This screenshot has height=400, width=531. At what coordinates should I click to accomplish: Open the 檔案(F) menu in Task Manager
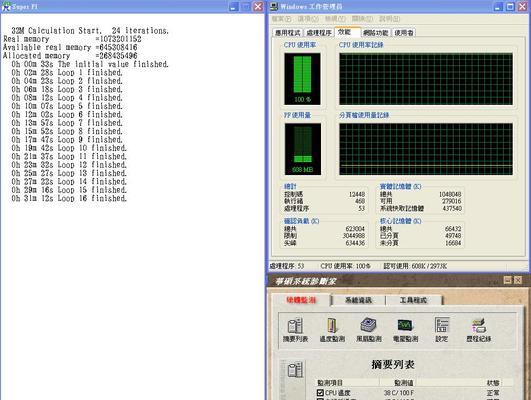click(281, 19)
